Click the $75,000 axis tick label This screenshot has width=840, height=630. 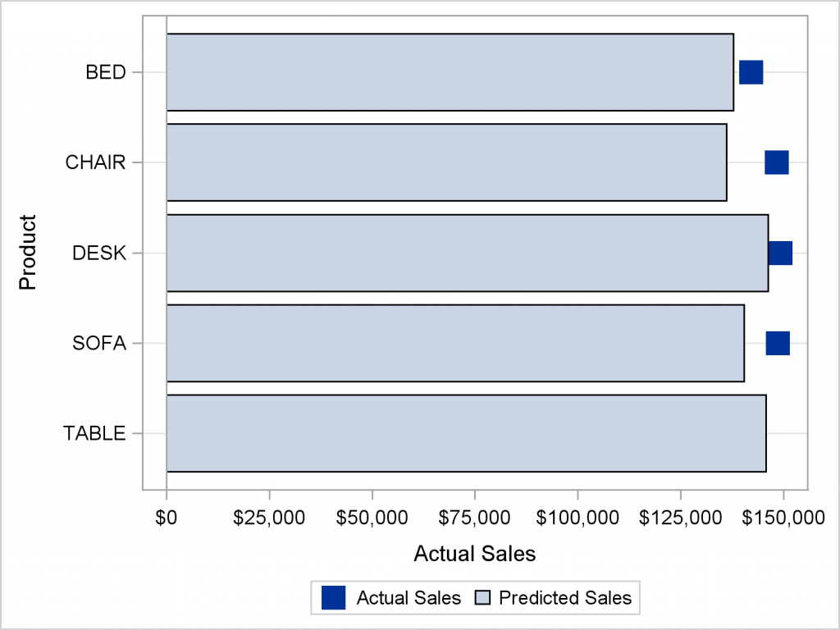tap(475, 518)
